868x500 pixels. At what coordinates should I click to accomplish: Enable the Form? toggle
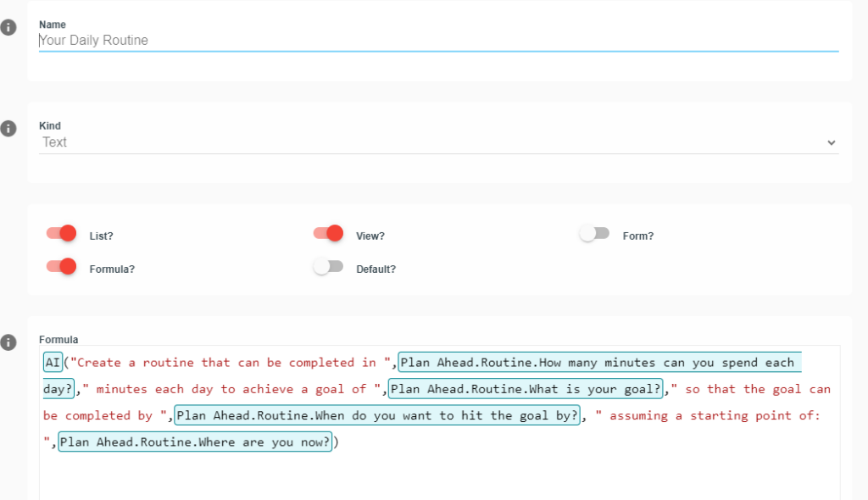pyautogui.click(x=594, y=234)
